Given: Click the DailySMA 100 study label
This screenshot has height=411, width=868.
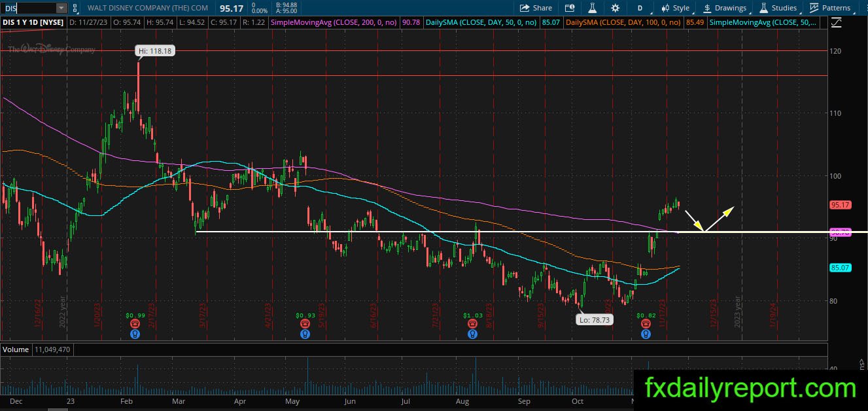Looking at the screenshot, I should tap(624, 22).
